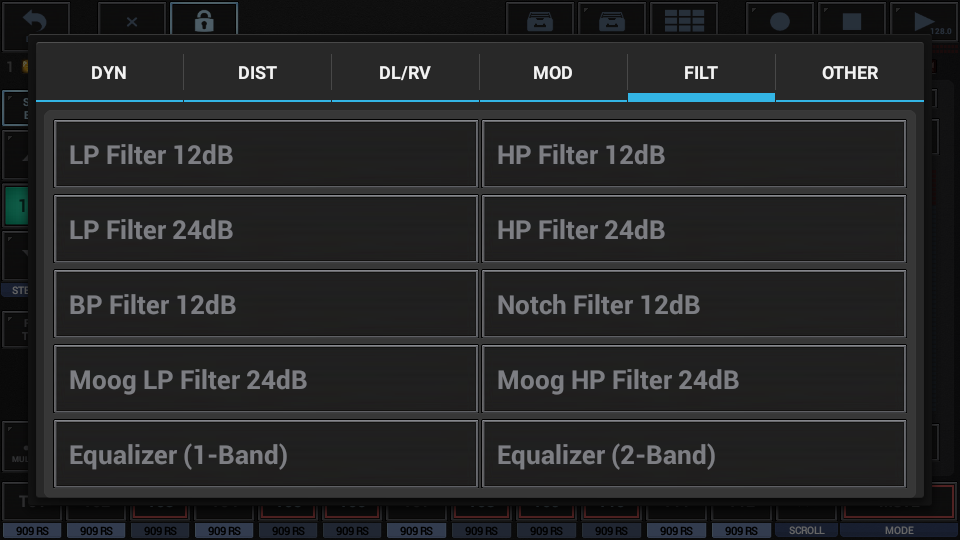Choose LP Filter 12dB effect

click(266, 154)
